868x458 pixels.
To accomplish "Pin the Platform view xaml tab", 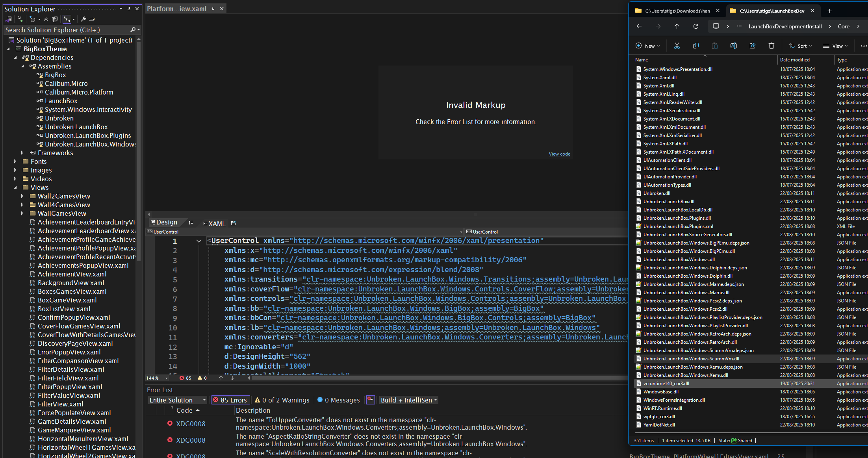I will click(213, 9).
